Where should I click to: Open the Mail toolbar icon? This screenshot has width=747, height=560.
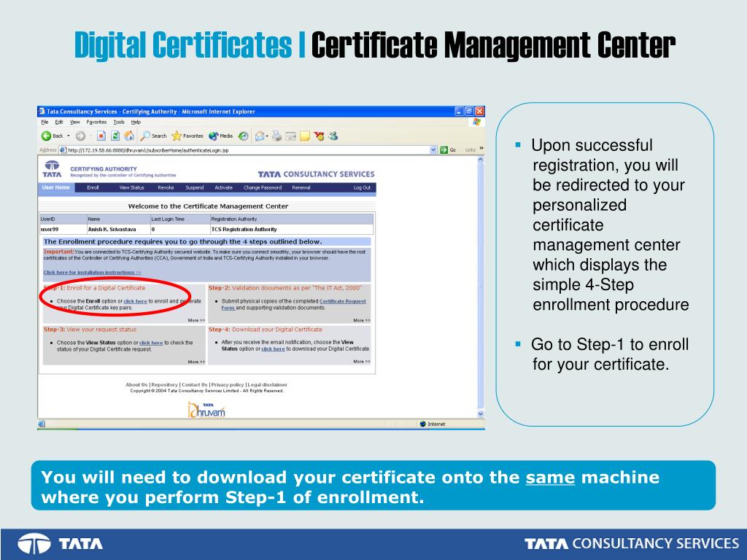[260, 136]
